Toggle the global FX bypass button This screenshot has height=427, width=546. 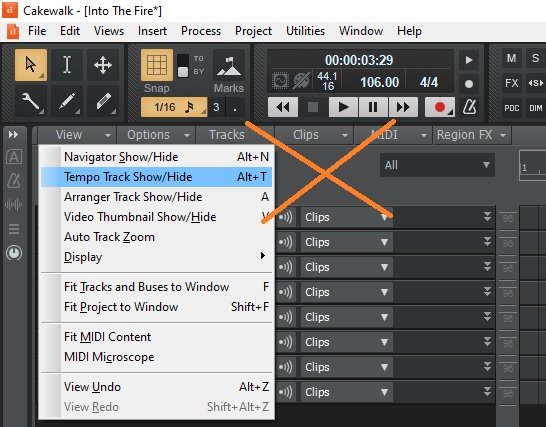(511, 83)
